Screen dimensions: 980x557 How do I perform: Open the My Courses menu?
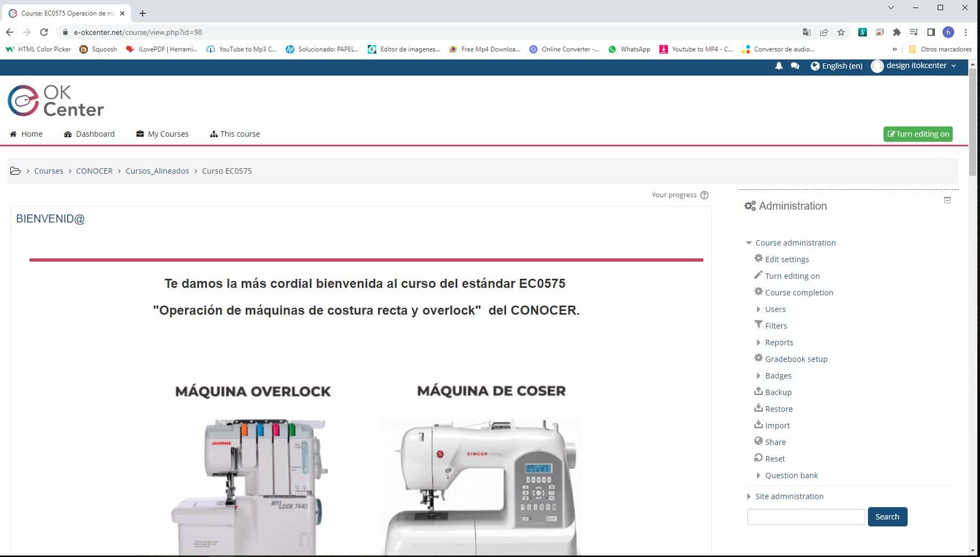click(x=162, y=134)
